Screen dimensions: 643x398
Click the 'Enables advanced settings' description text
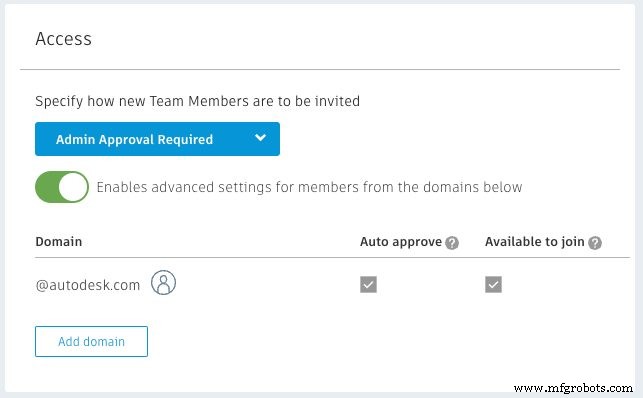tap(309, 187)
